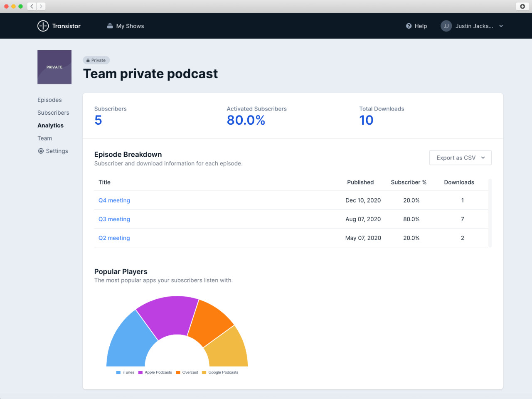The width and height of the screenshot is (532, 399).
Task: Click the Transistor logo icon
Action: pyautogui.click(x=43, y=26)
